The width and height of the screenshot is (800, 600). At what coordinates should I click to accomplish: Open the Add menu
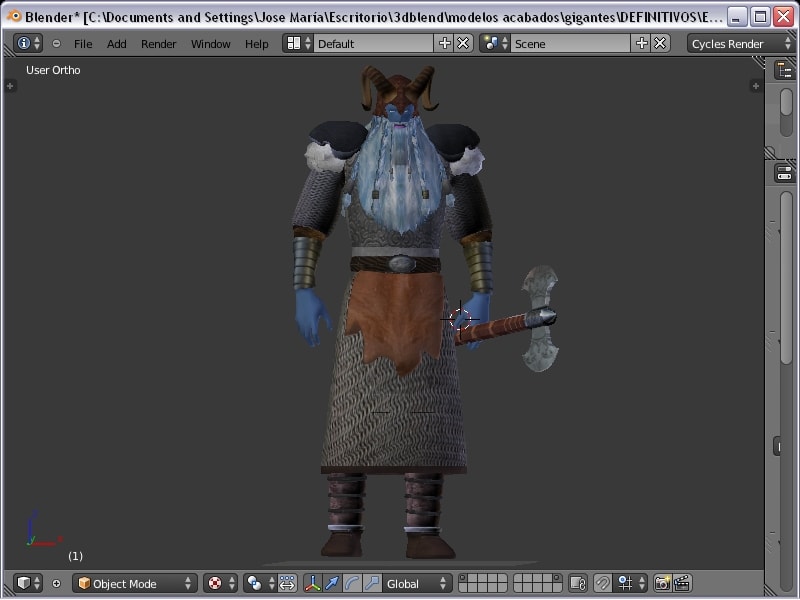[116, 44]
